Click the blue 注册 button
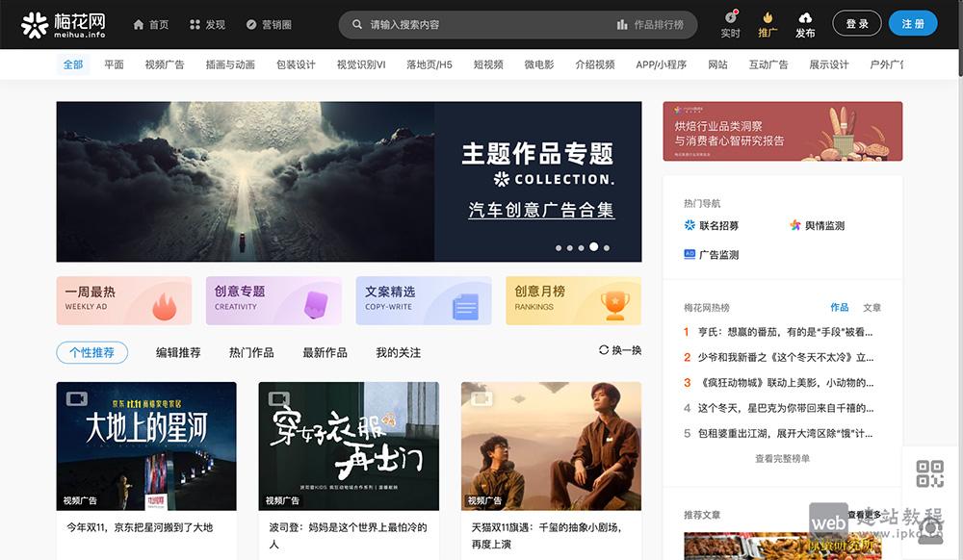The width and height of the screenshot is (963, 560). [x=912, y=24]
